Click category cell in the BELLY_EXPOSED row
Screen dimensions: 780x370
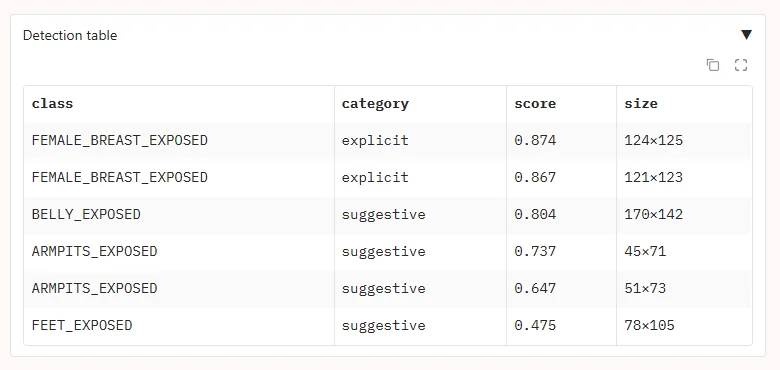[420, 215]
